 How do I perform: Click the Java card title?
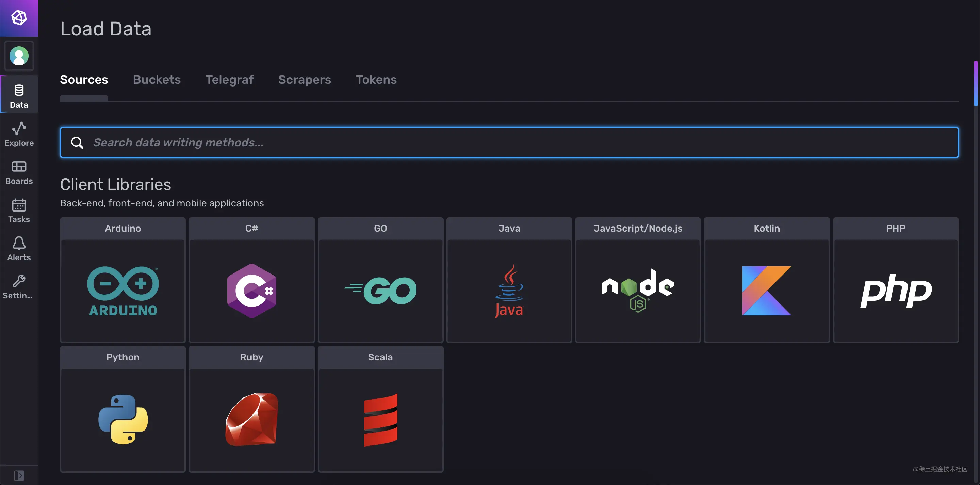coord(509,229)
